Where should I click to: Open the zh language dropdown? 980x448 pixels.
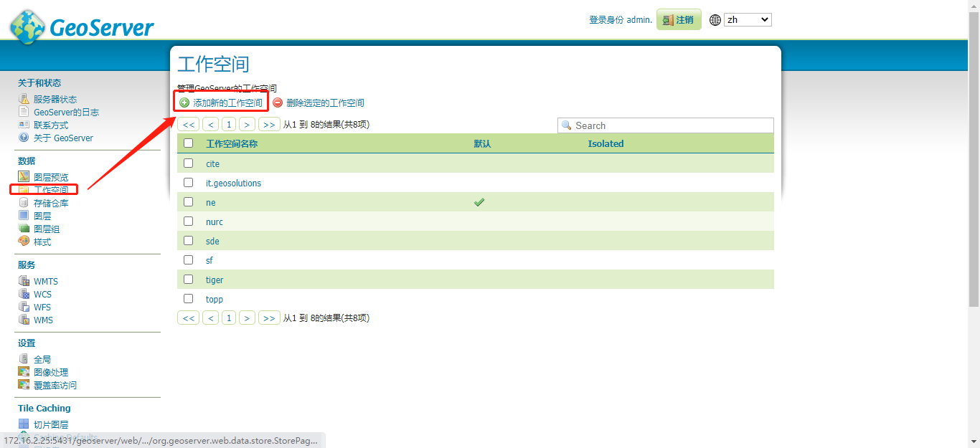(748, 20)
